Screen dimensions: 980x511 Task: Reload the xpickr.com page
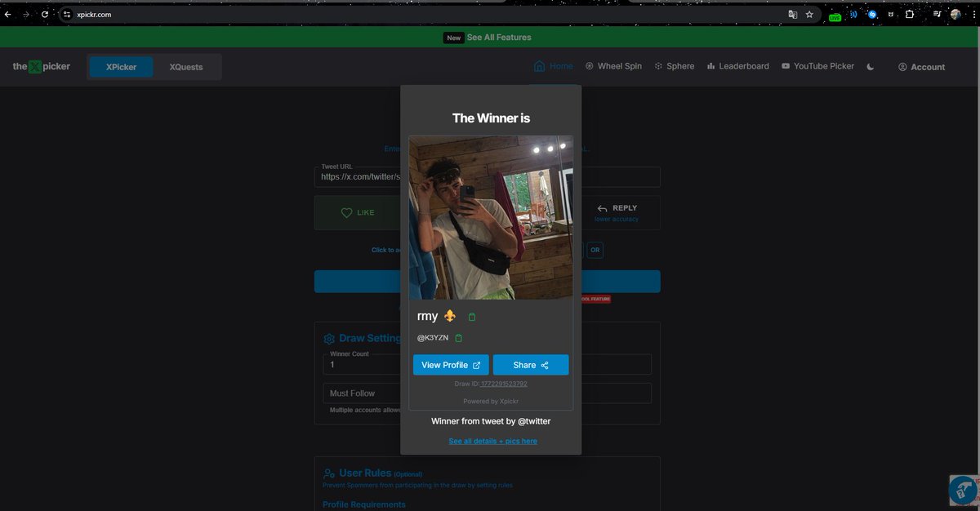[x=45, y=15]
